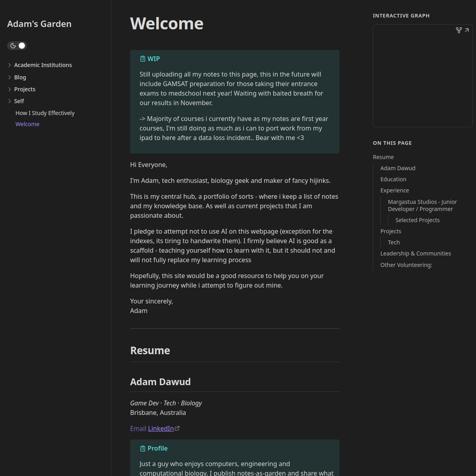Screen dimensions: 476x476
Task: Expand the Self folder chevron
Action: pyautogui.click(x=9, y=101)
